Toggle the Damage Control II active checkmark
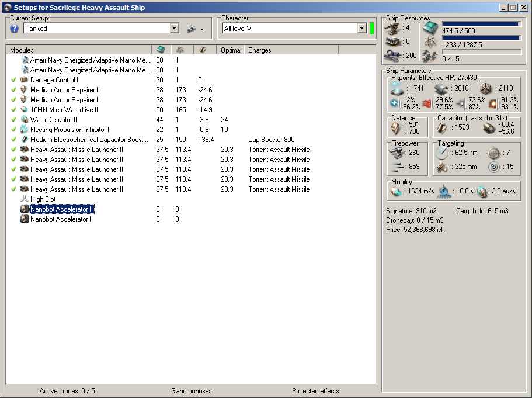The height and width of the screenshot is (398, 532). 13,80
